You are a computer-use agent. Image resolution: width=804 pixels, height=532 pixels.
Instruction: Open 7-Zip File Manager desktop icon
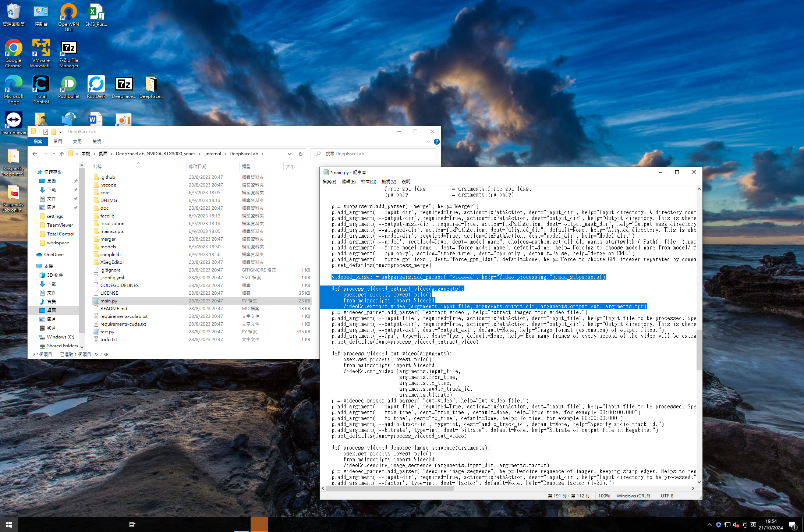pyautogui.click(x=69, y=54)
